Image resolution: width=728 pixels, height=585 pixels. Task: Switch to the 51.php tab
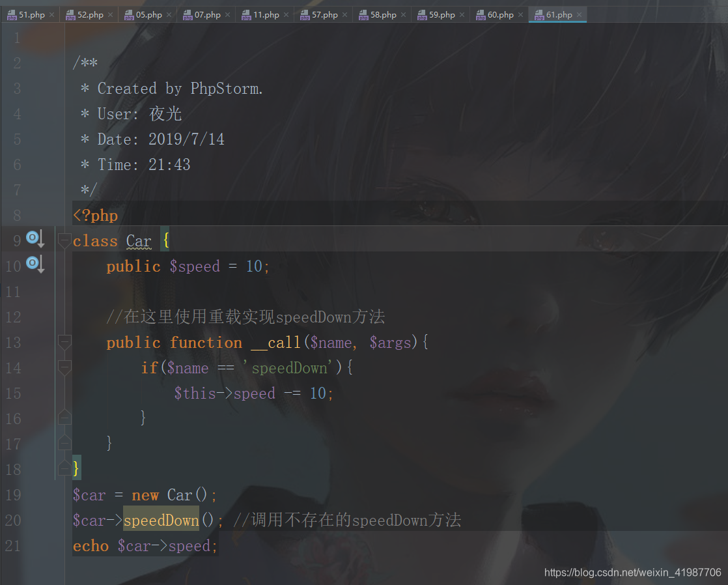point(31,15)
